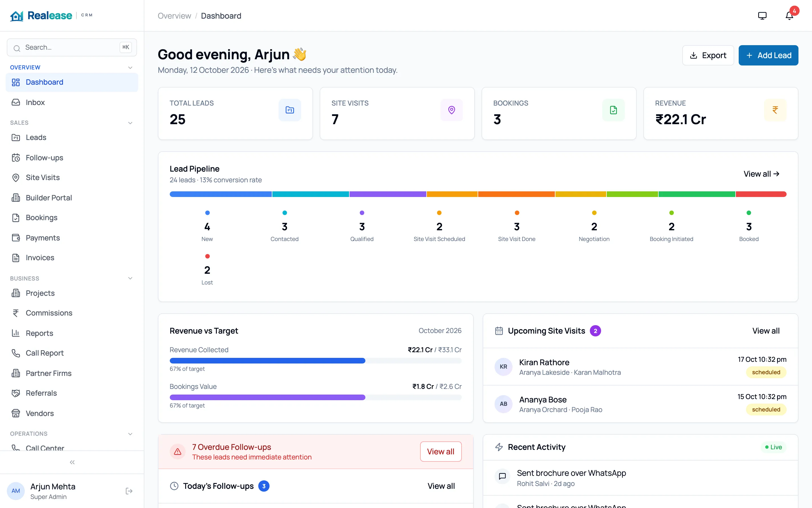Click the red Lost segment of pipeline bar
This screenshot has height=508, width=812.
[761, 194]
